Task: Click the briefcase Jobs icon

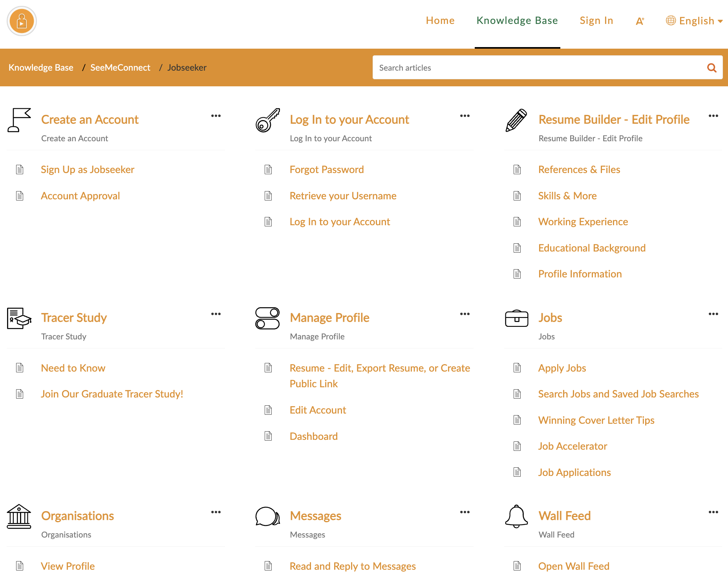Action: [516, 318]
